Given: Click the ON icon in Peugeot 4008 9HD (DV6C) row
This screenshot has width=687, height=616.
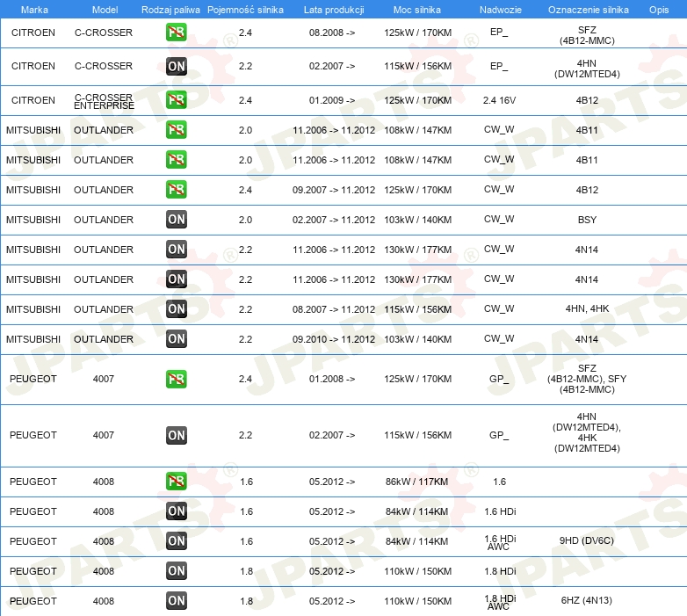Looking at the screenshot, I should (x=176, y=541).
